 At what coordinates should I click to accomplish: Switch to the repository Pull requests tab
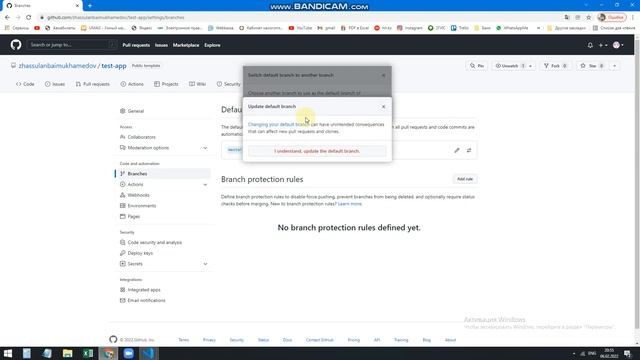(x=93, y=84)
